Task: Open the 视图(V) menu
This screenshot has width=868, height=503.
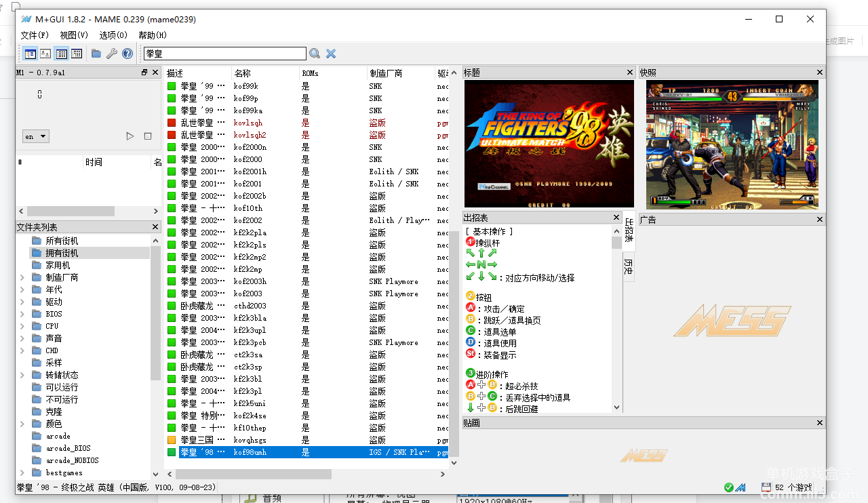Action: point(74,35)
